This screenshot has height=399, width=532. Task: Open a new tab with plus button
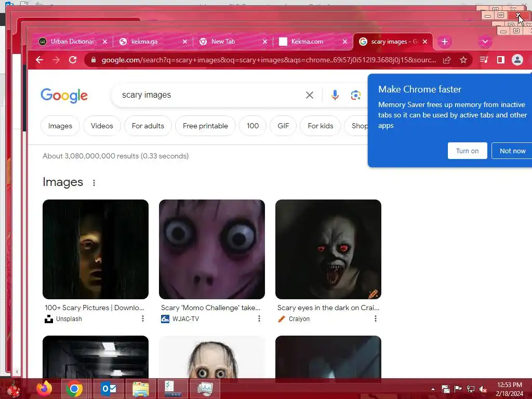(x=445, y=42)
